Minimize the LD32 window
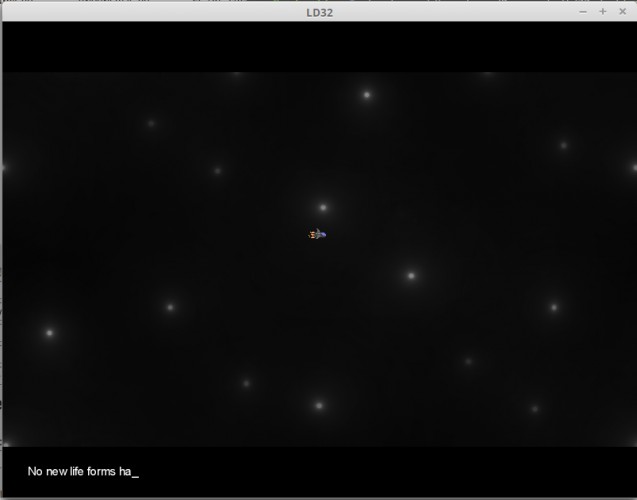Image resolution: width=637 pixels, height=500 pixels. tap(583, 12)
